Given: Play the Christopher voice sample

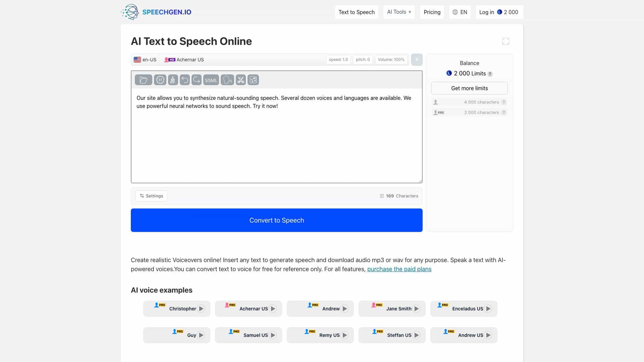Looking at the screenshot, I should [x=201, y=309].
